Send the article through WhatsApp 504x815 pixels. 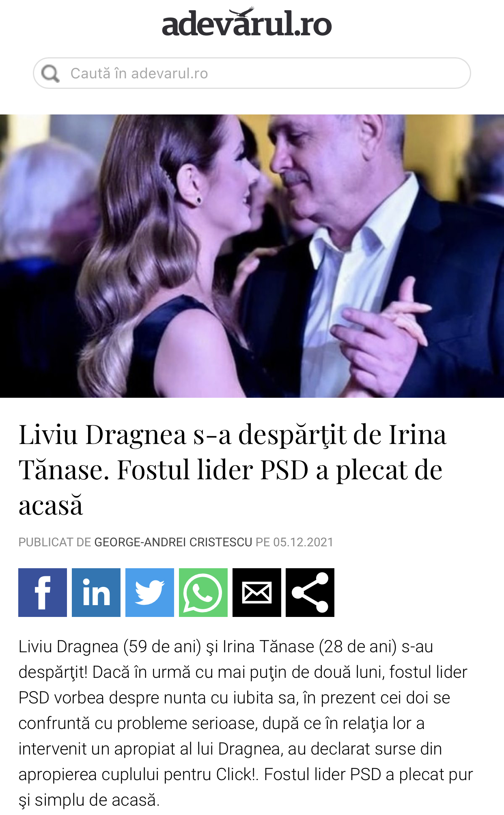(203, 593)
